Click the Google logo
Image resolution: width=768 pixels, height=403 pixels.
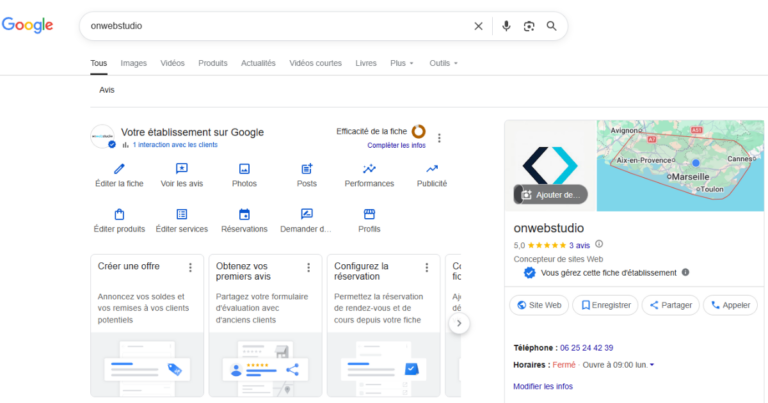coord(27,25)
